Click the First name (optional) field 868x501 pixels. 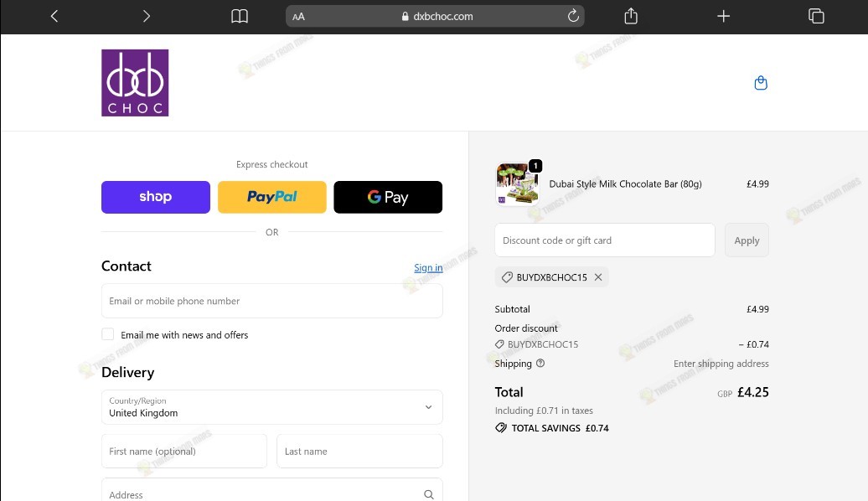(183, 452)
